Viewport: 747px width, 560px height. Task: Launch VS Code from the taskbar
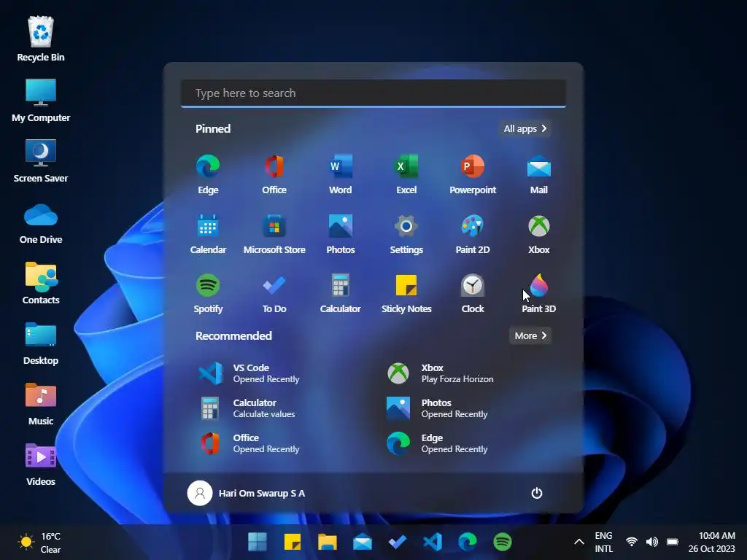pyautogui.click(x=433, y=542)
